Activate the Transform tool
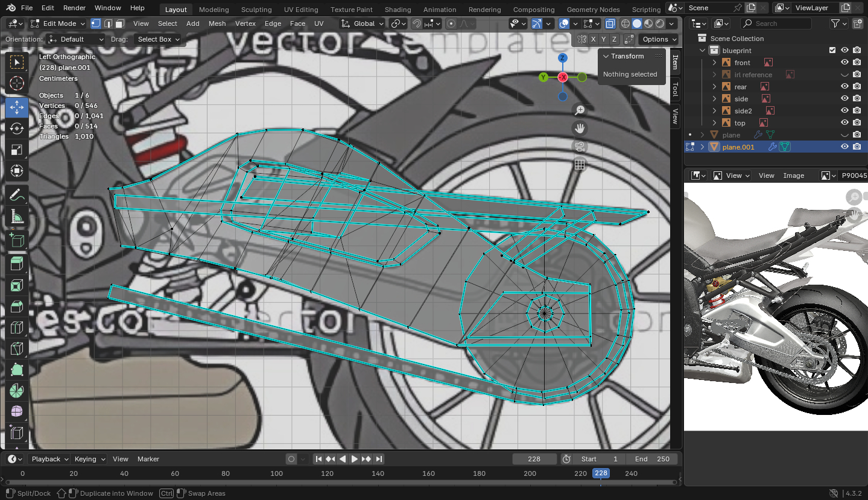The height and width of the screenshot is (500, 868). tap(17, 171)
